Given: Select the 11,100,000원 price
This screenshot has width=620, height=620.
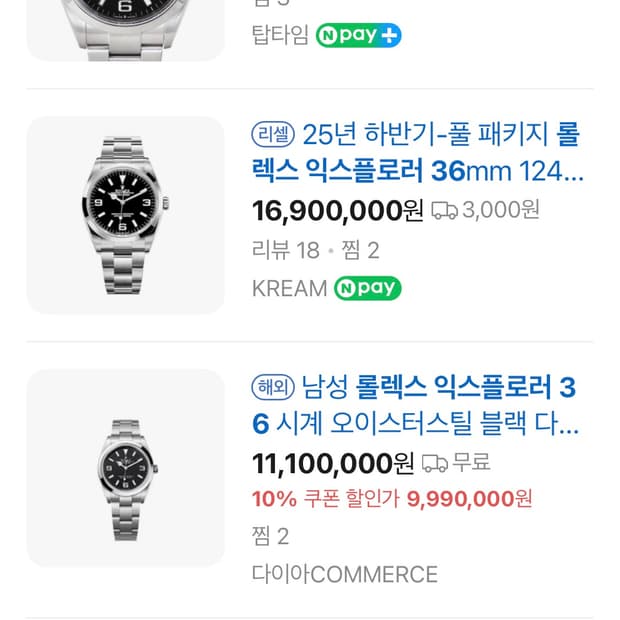Looking at the screenshot, I should (333, 464).
